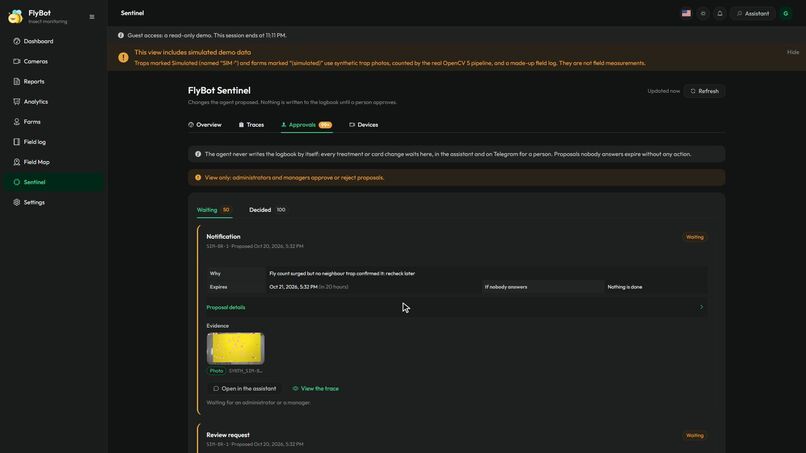Viewport: 806px width, 453px height.
Task: Open notifications via the bell icon
Action: 720,13
